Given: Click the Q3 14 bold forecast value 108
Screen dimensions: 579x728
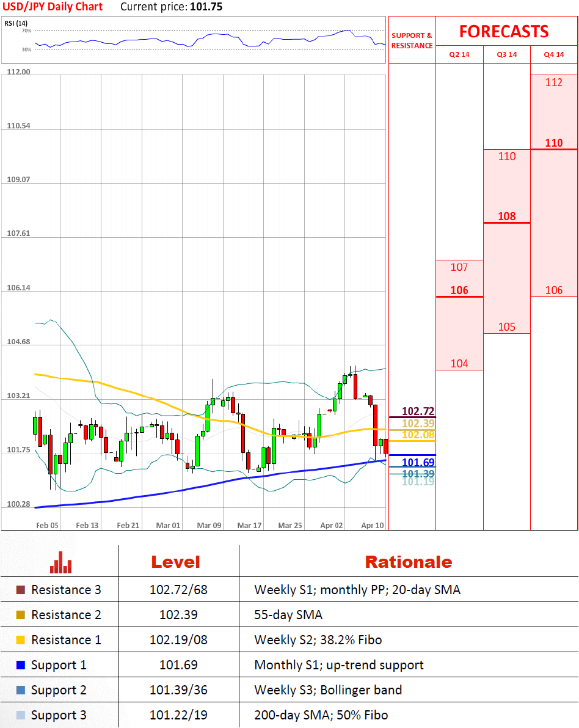Looking at the screenshot, I should tap(507, 216).
